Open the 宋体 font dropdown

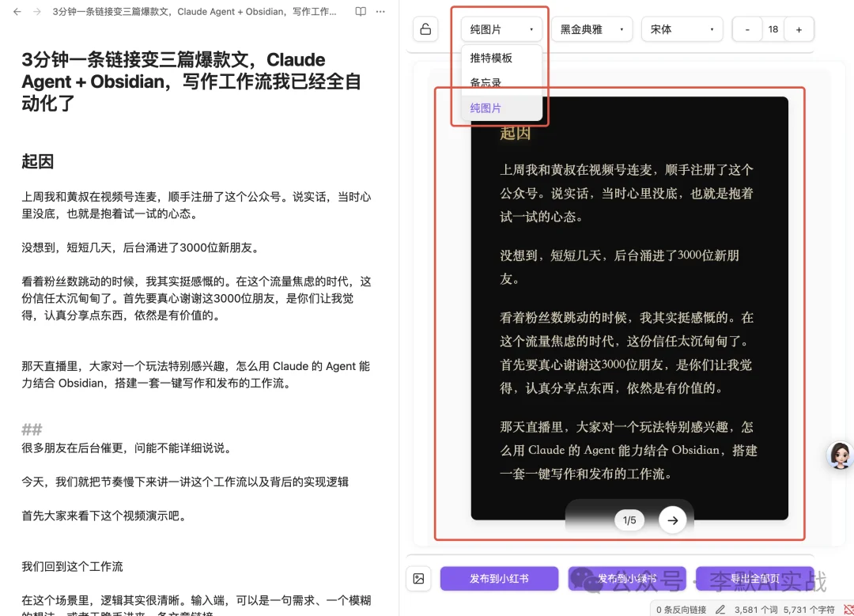682,28
